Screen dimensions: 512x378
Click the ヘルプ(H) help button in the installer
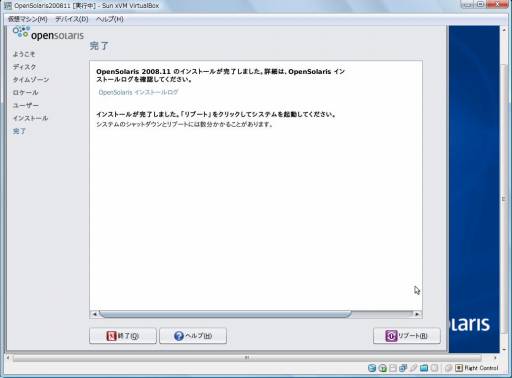coord(193,336)
